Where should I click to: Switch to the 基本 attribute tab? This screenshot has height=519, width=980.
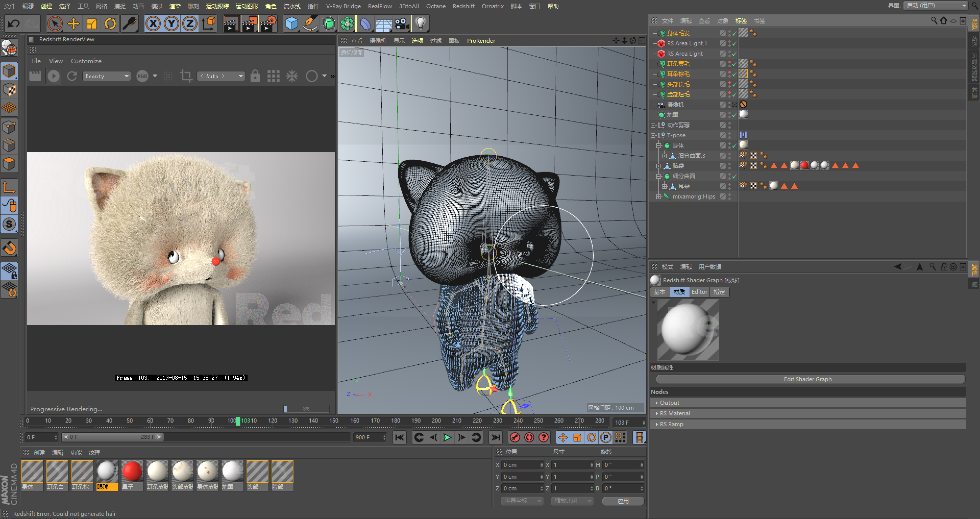(x=660, y=292)
